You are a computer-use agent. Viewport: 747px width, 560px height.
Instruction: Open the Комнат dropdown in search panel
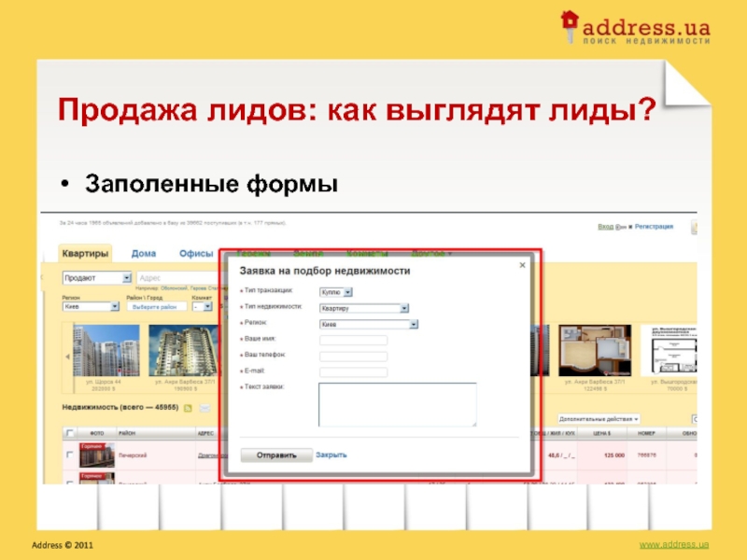tap(202, 307)
